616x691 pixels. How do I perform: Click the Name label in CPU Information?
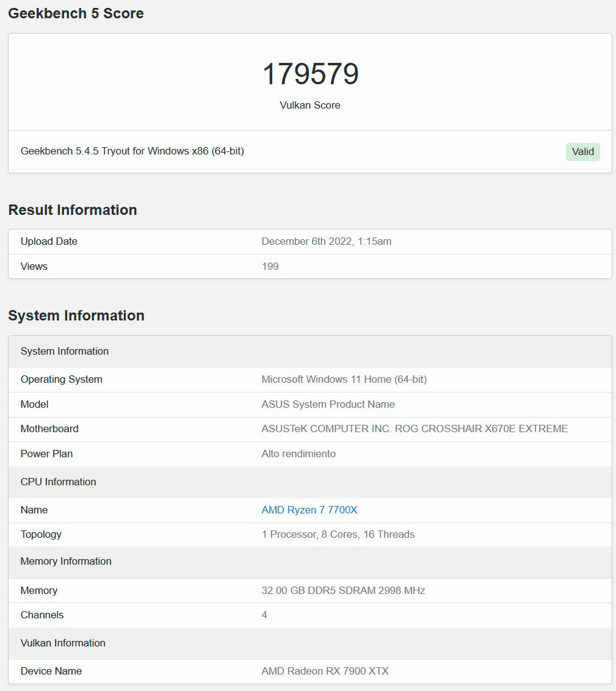click(34, 510)
